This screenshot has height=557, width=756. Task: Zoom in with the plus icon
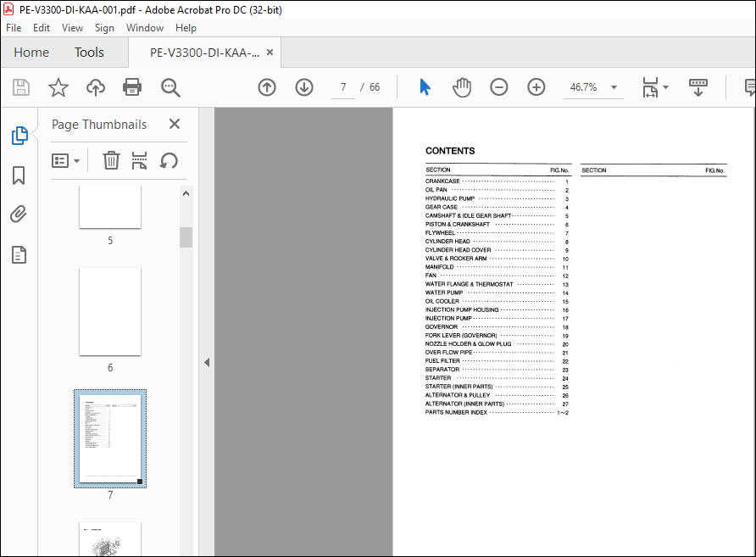536,87
